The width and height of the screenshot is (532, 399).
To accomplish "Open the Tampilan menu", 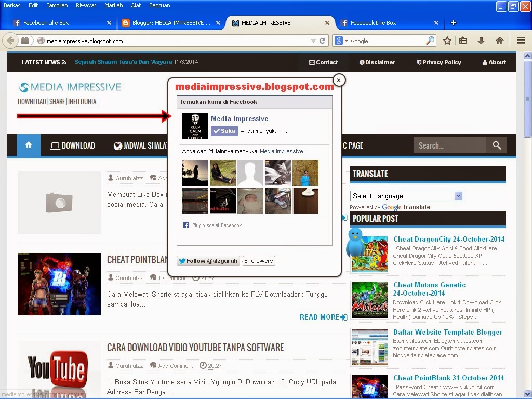I will tap(57, 5).
